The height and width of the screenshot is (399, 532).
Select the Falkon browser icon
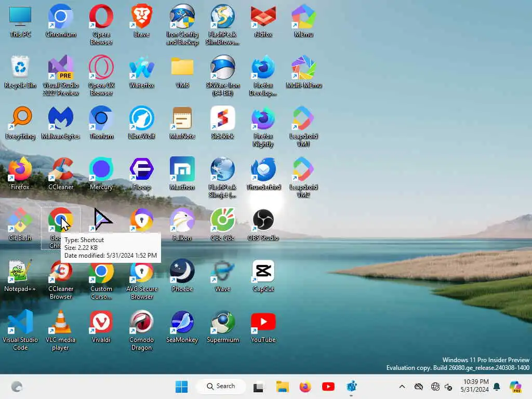coord(182,224)
